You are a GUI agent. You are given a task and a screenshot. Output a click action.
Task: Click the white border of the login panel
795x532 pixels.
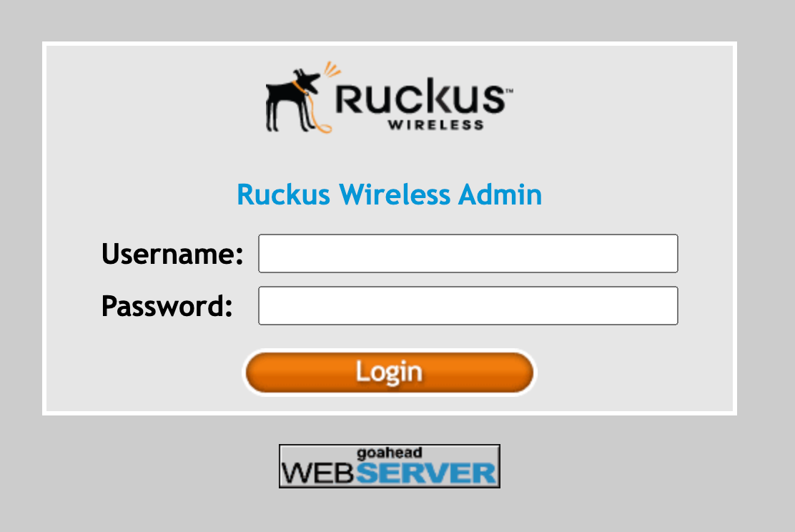[390, 44]
